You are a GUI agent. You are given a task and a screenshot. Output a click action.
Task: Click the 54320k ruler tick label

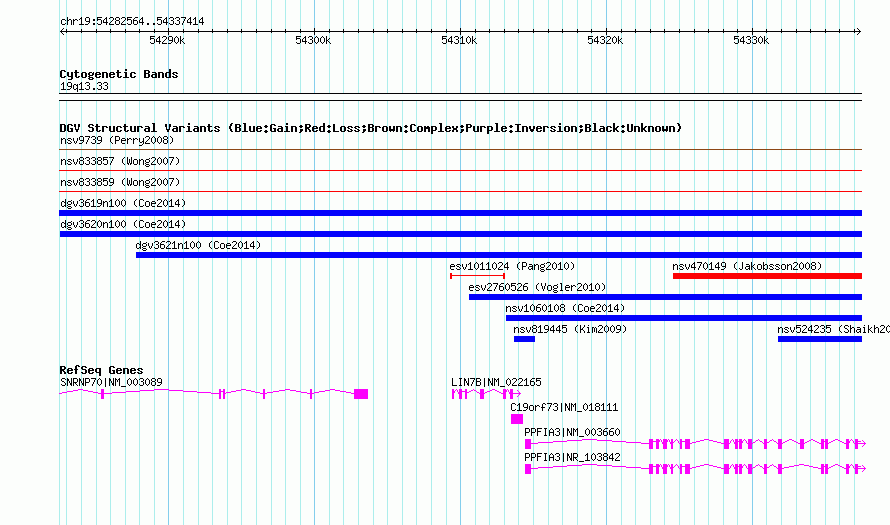[x=604, y=40]
